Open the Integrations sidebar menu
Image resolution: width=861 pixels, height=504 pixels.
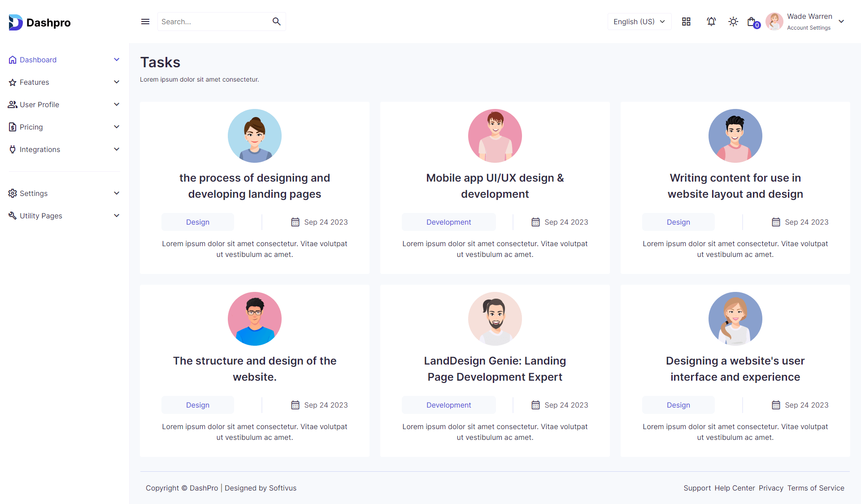point(40,149)
